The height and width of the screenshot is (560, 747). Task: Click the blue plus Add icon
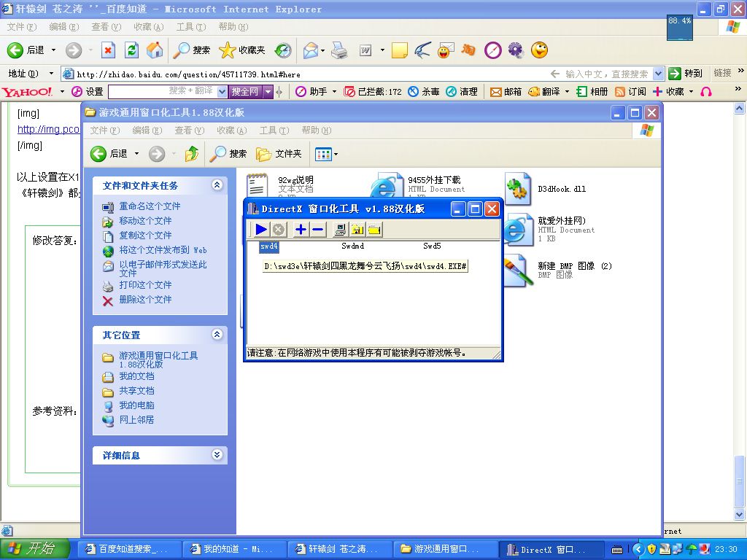pyautogui.click(x=301, y=230)
